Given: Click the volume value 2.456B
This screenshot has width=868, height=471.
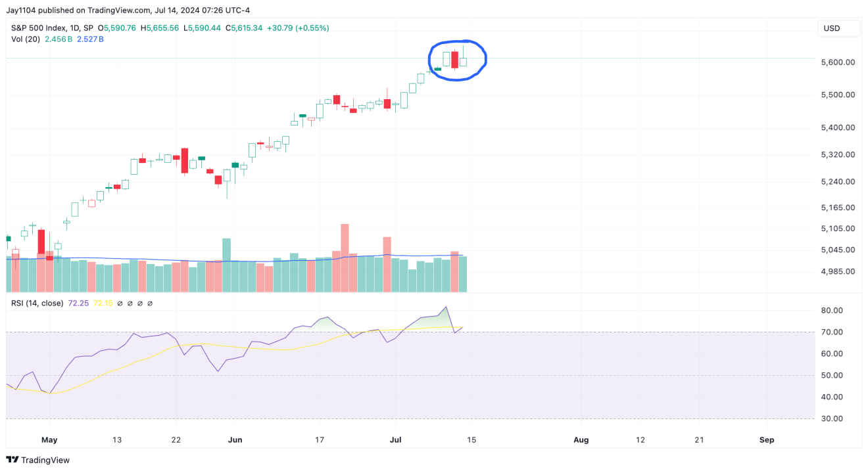Looking at the screenshot, I should 59,39.
